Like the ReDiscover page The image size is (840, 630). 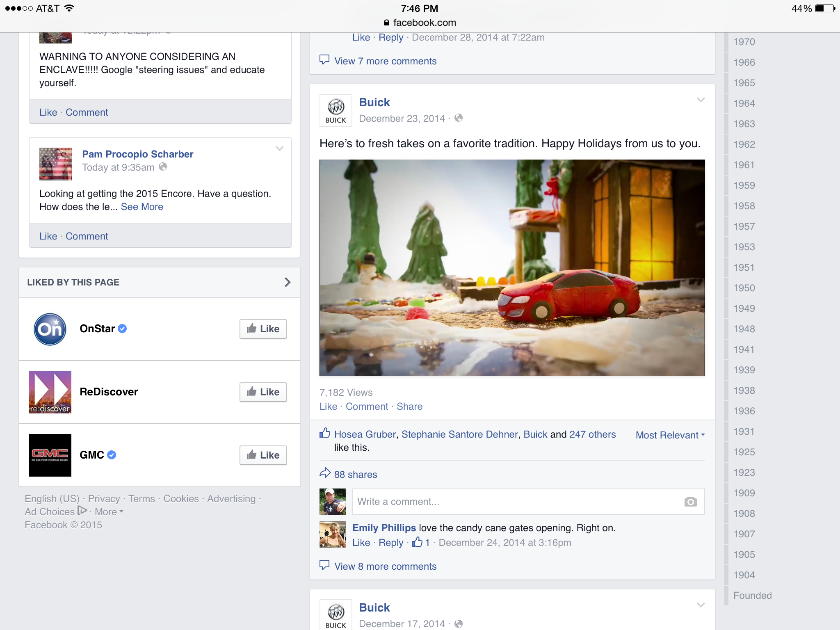(x=263, y=392)
